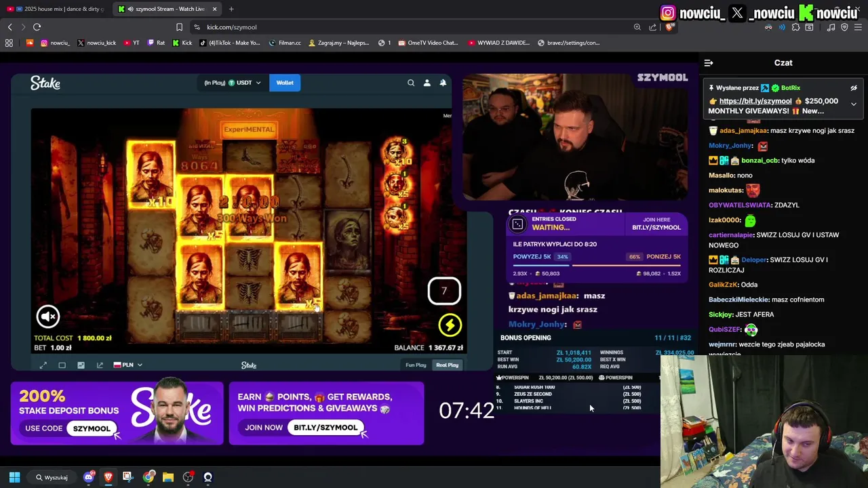The width and height of the screenshot is (868, 488).
Task: Open File Explorer from taskbar
Action: (x=168, y=477)
